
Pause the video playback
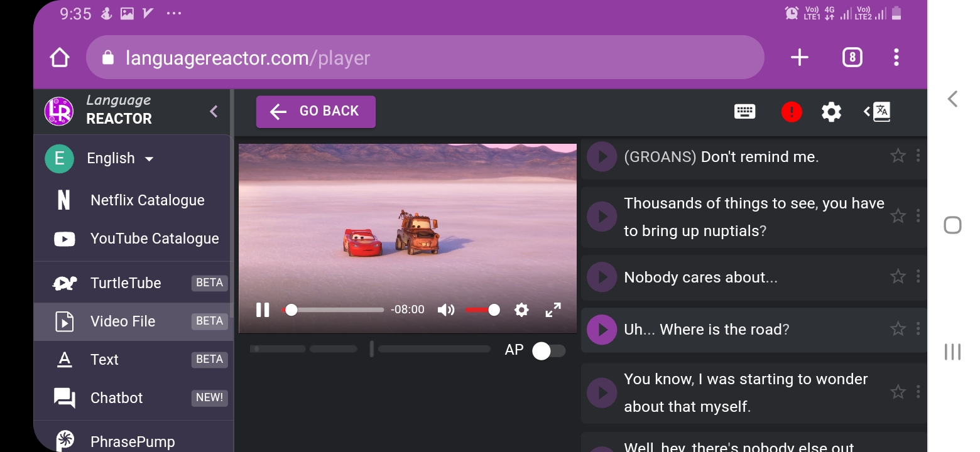(263, 309)
